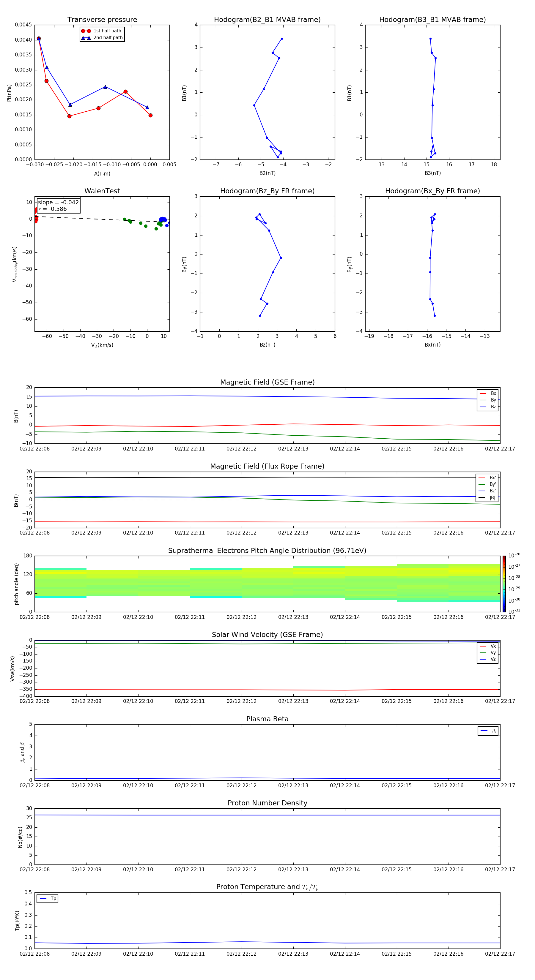
Task: Select the "βp and β" axis label
Action: tap(22, 752)
